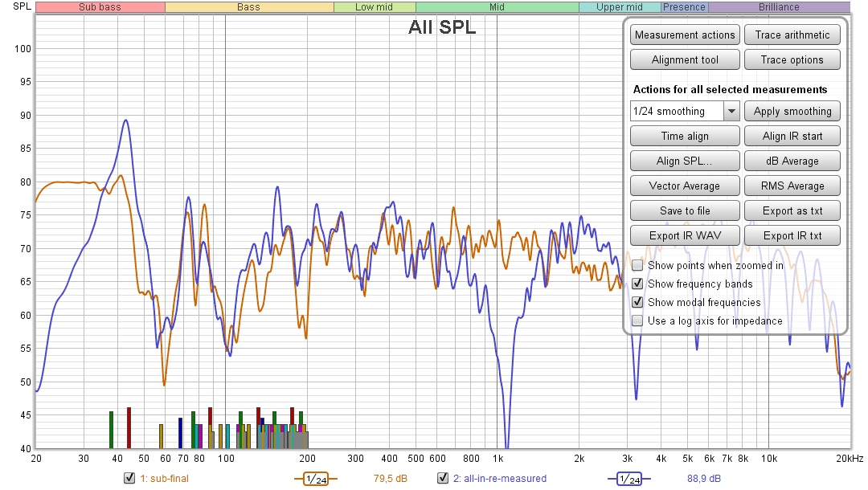Viewport: 868px width, 490px height.
Task: Disable Show frequency bands option
Action: coord(637,284)
